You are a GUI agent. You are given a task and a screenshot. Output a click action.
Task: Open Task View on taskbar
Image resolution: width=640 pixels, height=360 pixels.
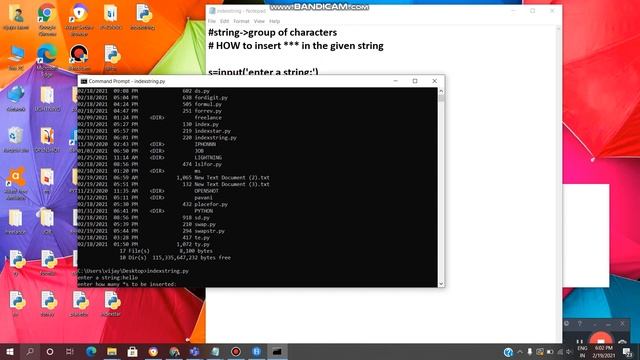tap(70, 351)
